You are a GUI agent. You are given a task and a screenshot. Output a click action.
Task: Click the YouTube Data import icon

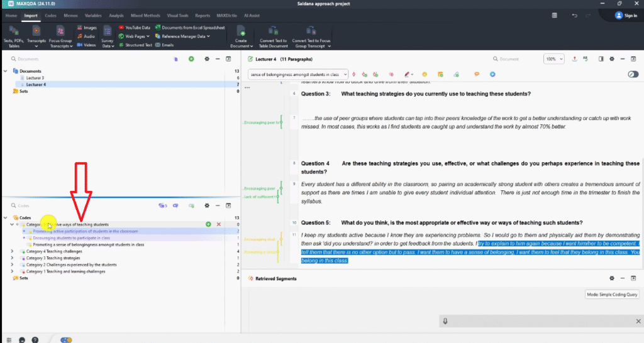click(121, 28)
